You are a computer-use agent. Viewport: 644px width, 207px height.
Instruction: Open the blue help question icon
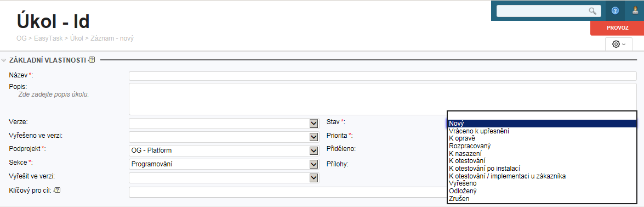(x=615, y=10)
